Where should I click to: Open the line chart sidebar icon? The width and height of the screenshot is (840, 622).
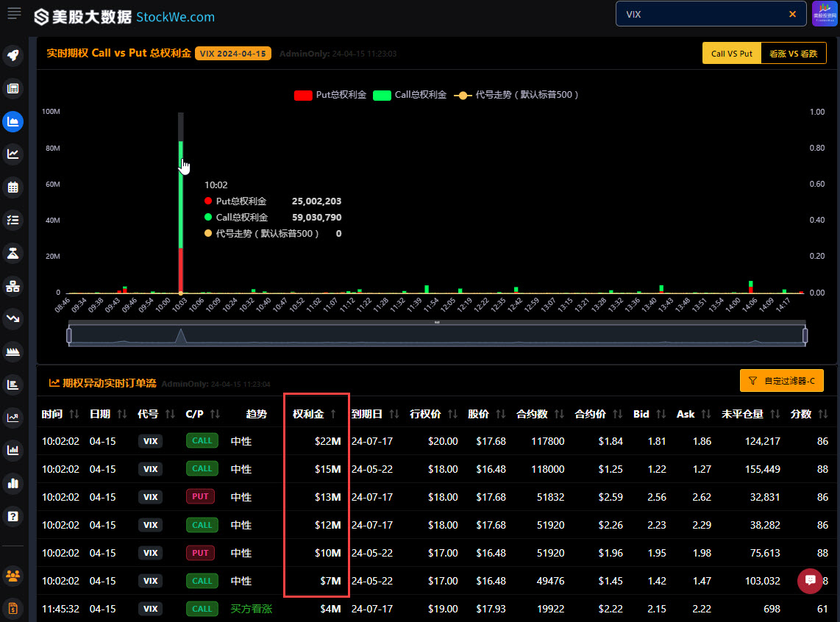pyautogui.click(x=13, y=154)
